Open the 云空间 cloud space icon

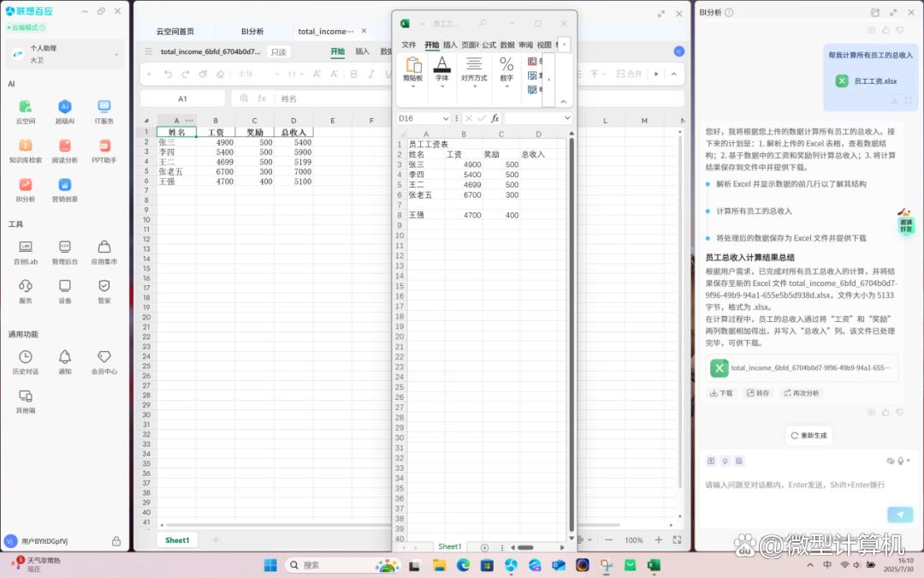point(25,107)
